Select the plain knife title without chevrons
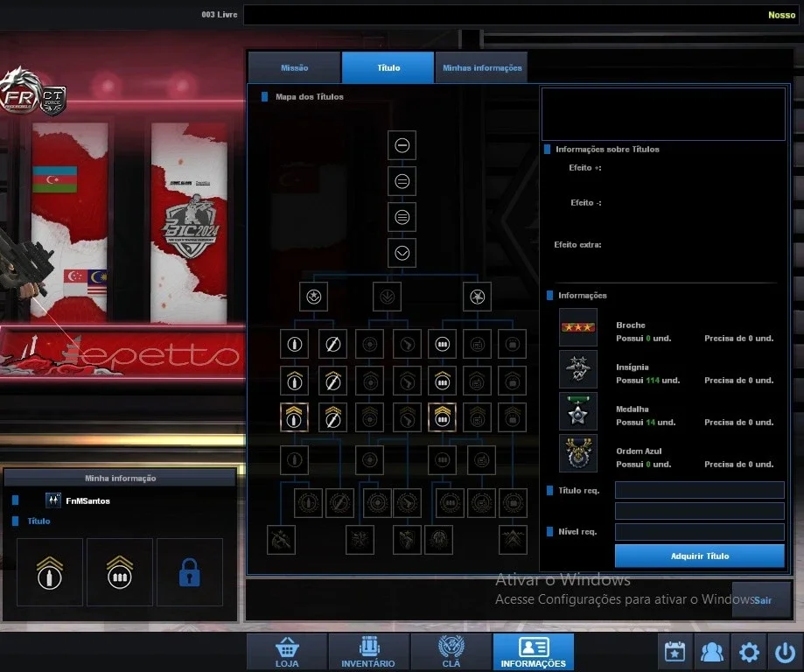The image size is (804, 672). point(332,344)
